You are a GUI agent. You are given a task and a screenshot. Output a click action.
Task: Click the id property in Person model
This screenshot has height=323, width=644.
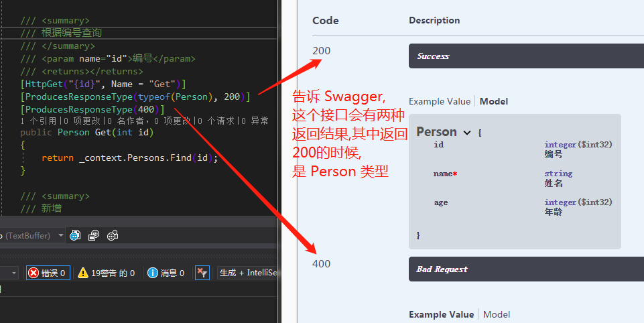[439, 145]
